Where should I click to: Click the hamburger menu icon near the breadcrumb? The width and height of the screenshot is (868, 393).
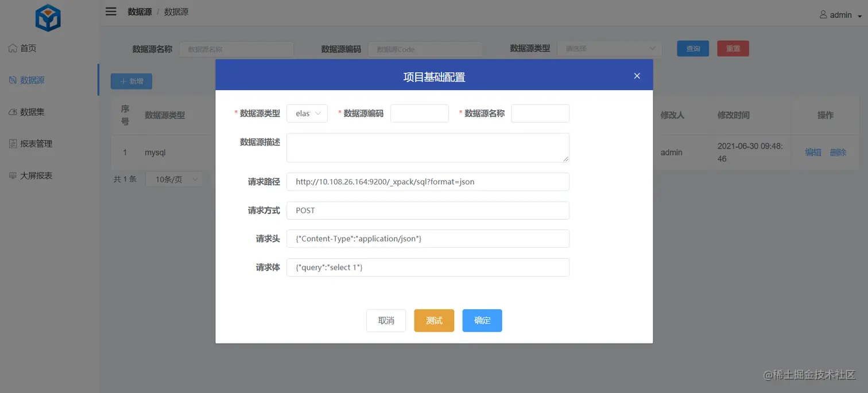pos(111,11)
